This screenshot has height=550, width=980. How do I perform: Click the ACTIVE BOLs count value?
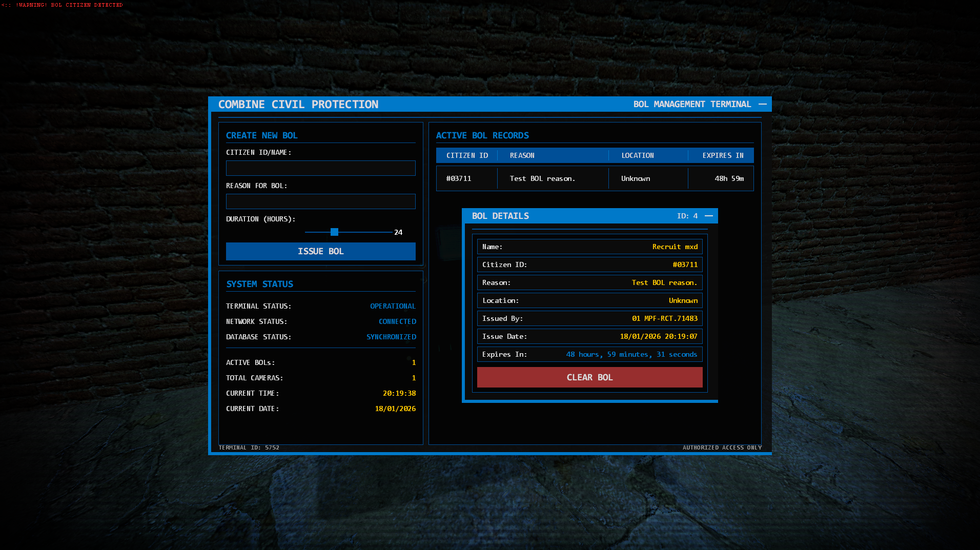click(x=414, y=362)
